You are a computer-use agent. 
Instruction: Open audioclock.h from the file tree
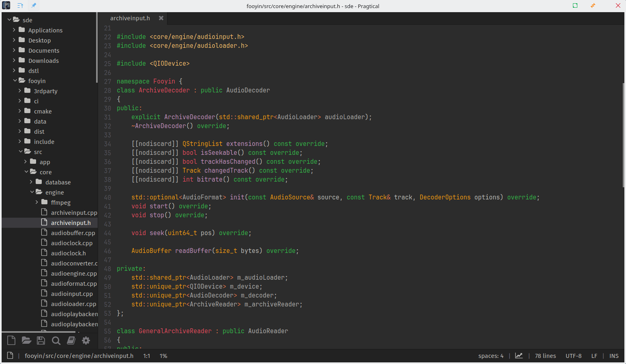point(68,253)
